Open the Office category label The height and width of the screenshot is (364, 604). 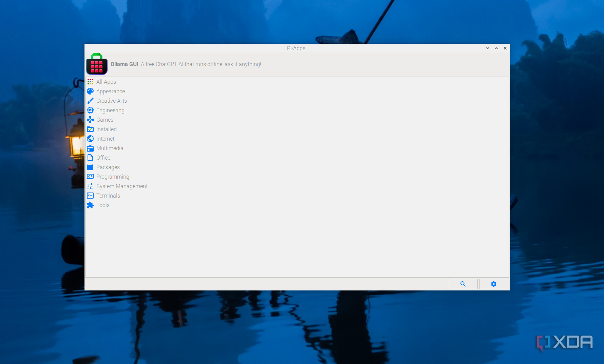103,158
